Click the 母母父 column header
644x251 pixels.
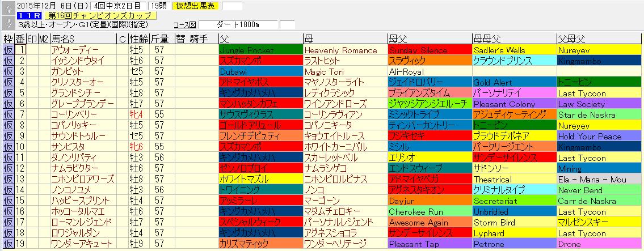pos(514,39)
